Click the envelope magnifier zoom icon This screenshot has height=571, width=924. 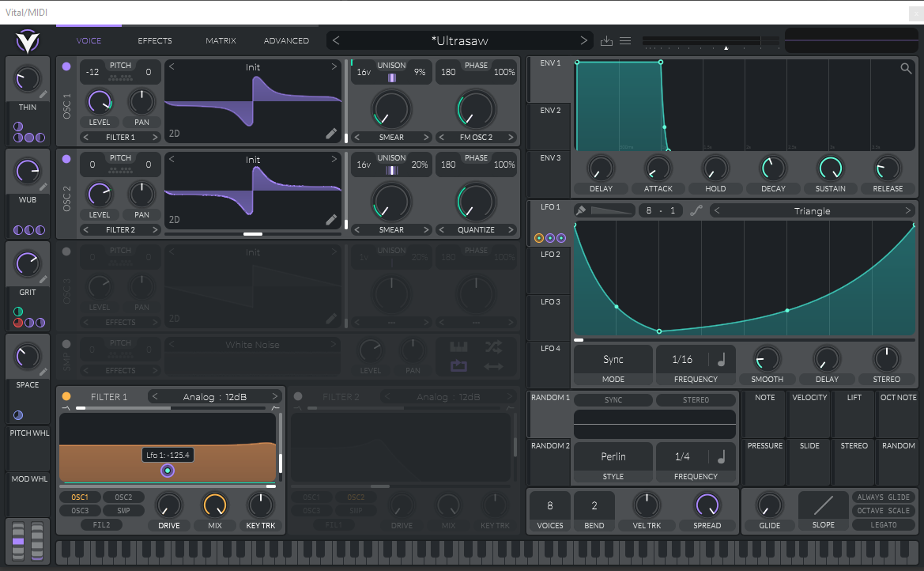tap(906, 69)
